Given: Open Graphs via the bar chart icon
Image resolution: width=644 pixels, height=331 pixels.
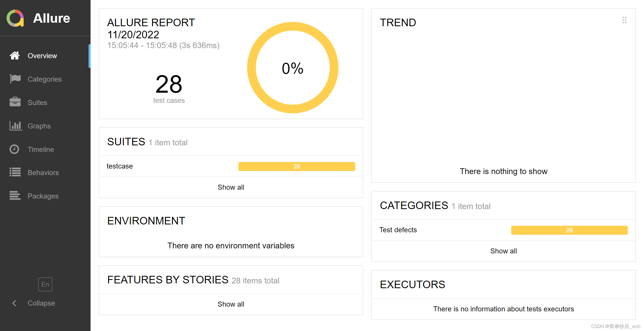Looking at the screenshot, I should pyautogui.click(x=16, y=126).
